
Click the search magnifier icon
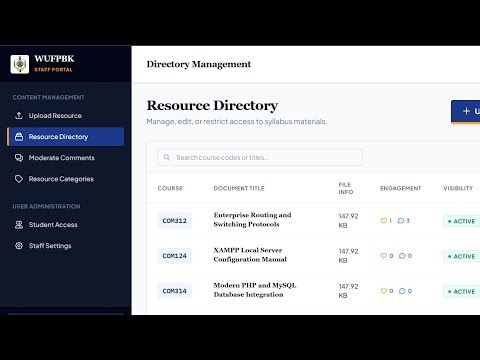pyautogui.click(x=167, y=157)
